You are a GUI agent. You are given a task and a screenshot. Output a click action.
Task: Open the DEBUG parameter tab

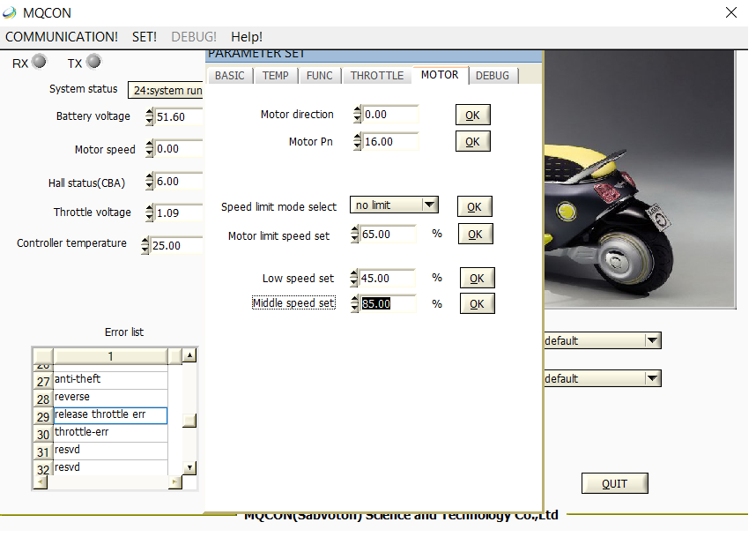493,76
